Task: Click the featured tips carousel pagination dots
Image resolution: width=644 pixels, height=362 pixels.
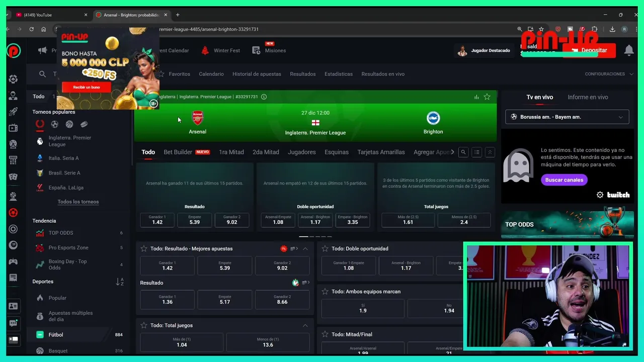Action: pyautogui.click(x=315, y=236)
